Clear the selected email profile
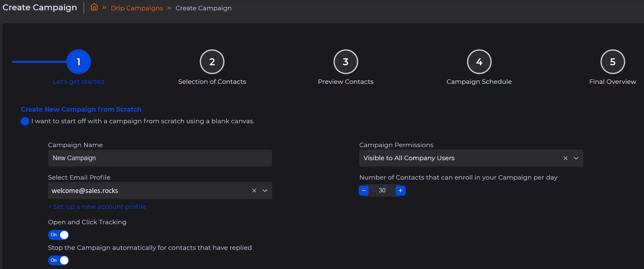 pos(254,191)
